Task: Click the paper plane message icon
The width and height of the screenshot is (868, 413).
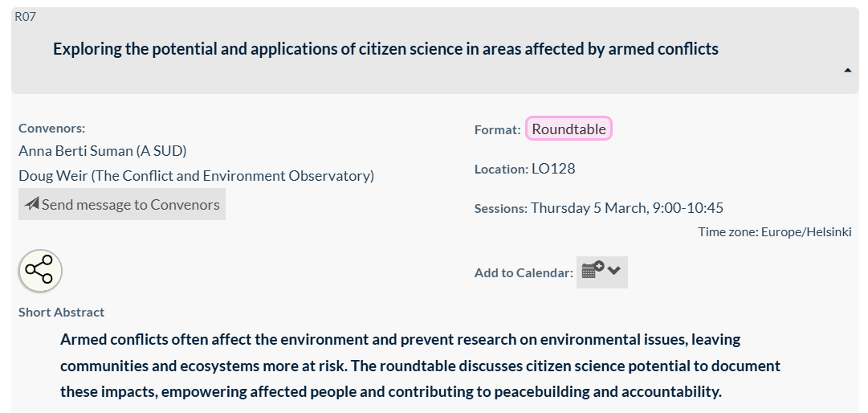Action: click(x=32, y=204)
